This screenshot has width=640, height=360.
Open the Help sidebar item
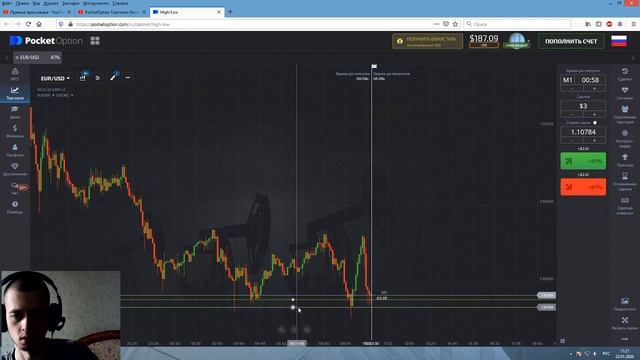coord(15,207)
